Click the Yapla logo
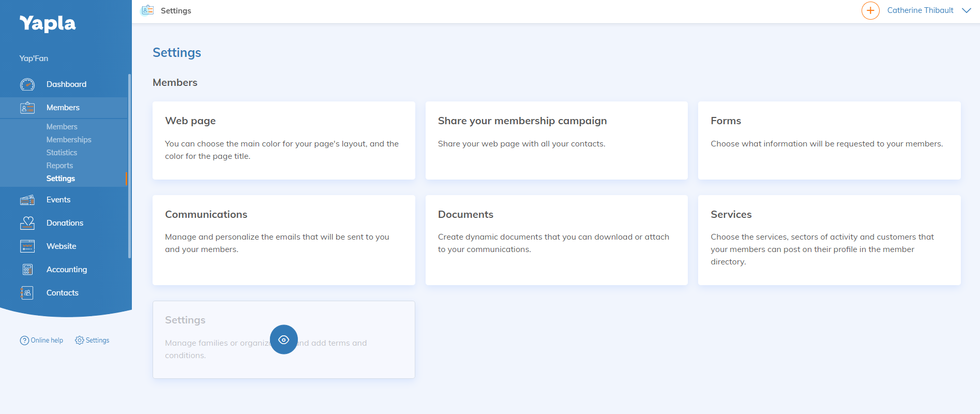 [x=48, y=23]
